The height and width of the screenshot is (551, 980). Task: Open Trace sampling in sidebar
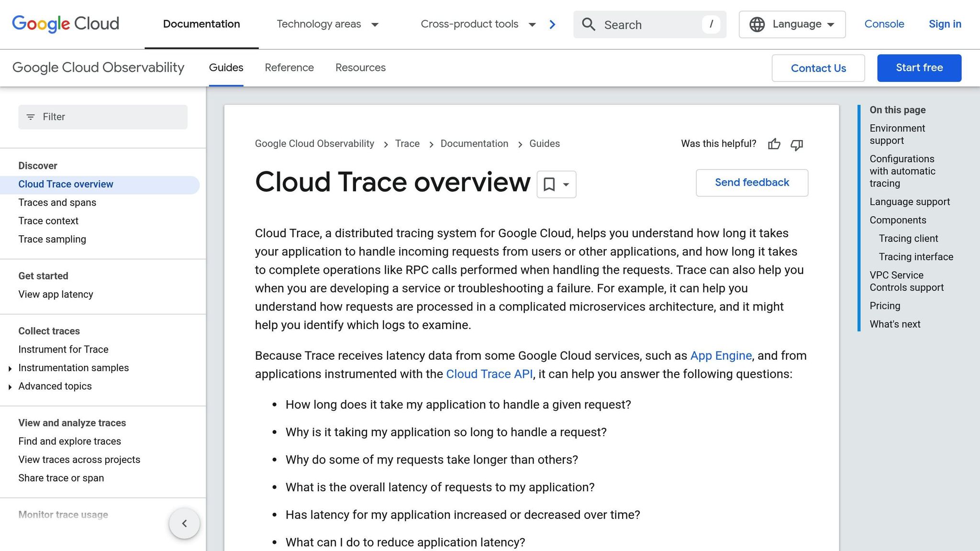pos(52,240)
